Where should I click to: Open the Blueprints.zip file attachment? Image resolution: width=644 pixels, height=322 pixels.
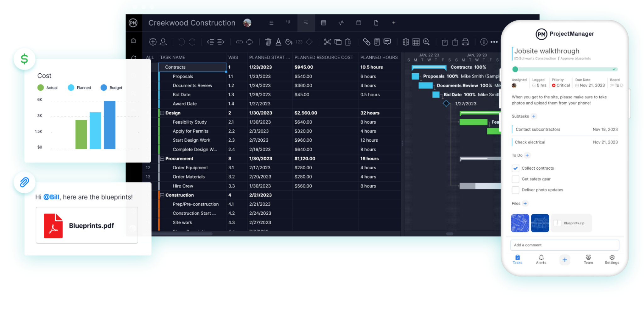pyautogui.click(x=571, y=223)
